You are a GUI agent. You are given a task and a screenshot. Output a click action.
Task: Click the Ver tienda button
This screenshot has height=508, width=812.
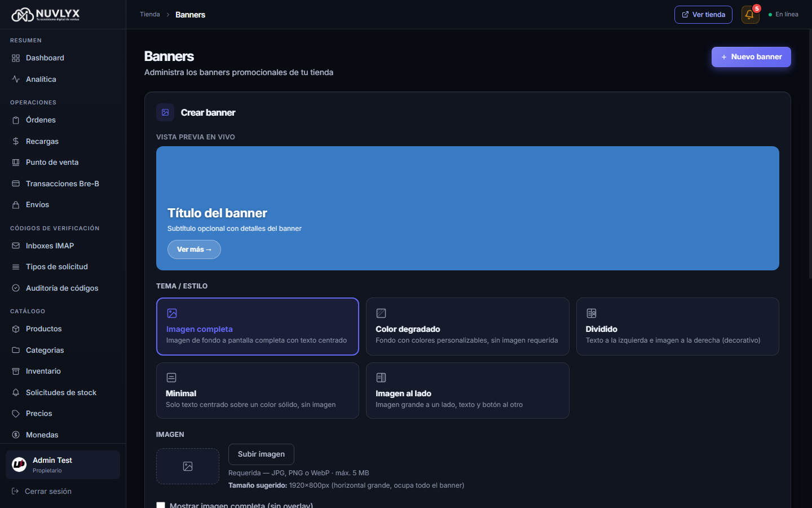pos(703,15)
